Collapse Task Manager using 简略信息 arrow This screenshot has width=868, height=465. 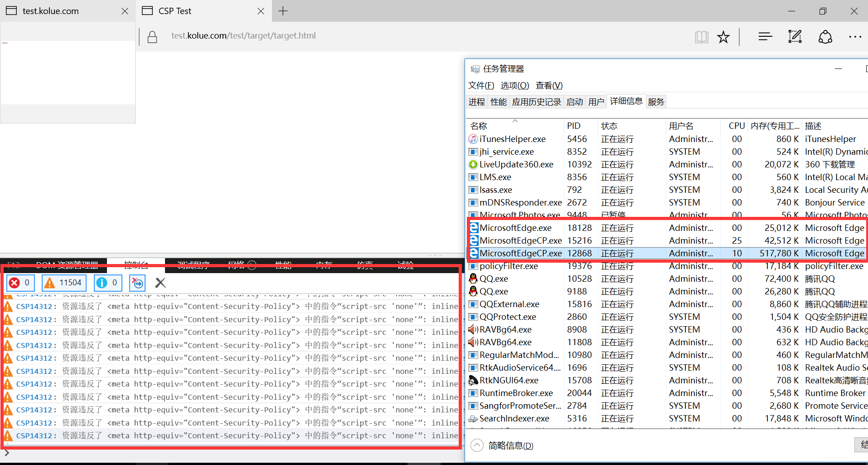[x=477, y=445]
